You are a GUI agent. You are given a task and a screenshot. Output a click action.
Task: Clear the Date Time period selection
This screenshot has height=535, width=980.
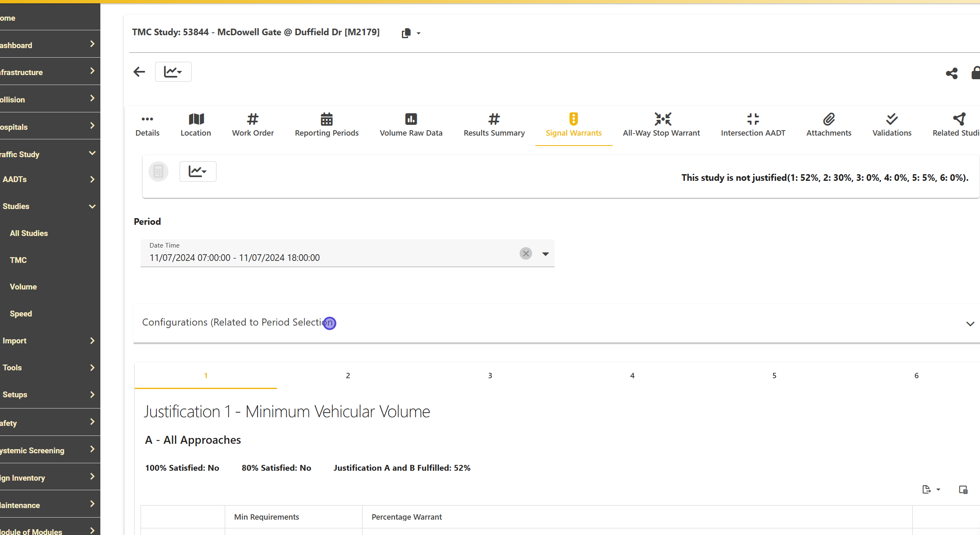(x=525, y=253)
